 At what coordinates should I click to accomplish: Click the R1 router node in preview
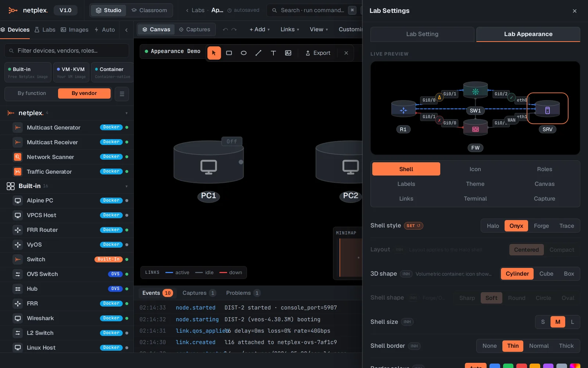point(404,109)
